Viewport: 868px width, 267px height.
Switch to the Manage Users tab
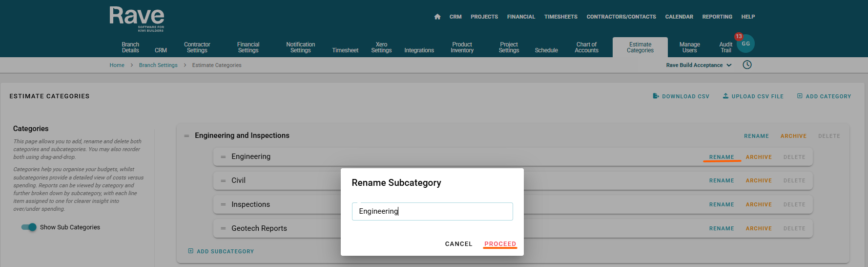point(689,47)
